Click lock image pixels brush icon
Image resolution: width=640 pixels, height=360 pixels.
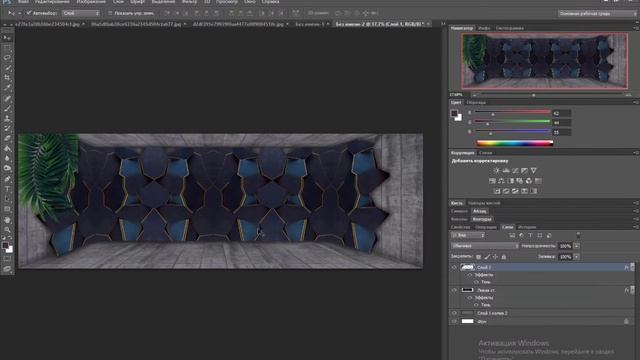click(x=487, y=257)
